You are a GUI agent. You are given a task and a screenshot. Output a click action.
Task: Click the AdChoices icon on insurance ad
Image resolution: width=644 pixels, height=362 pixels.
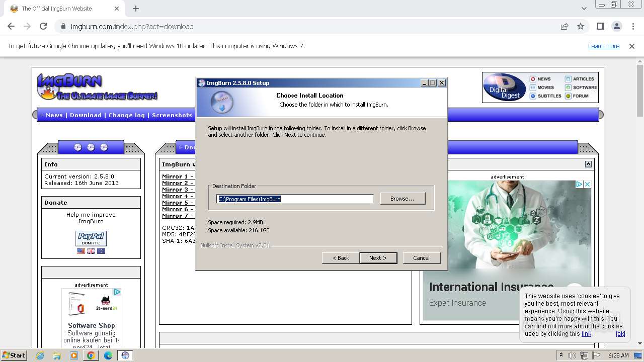579,185
